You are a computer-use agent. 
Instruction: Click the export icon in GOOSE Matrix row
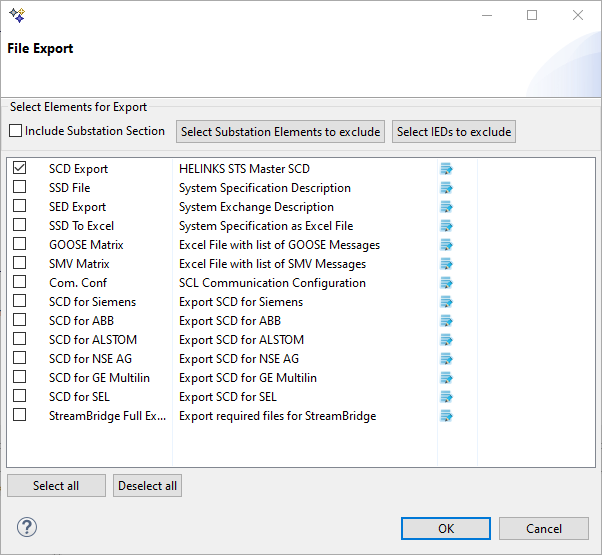tap(446, 245)
